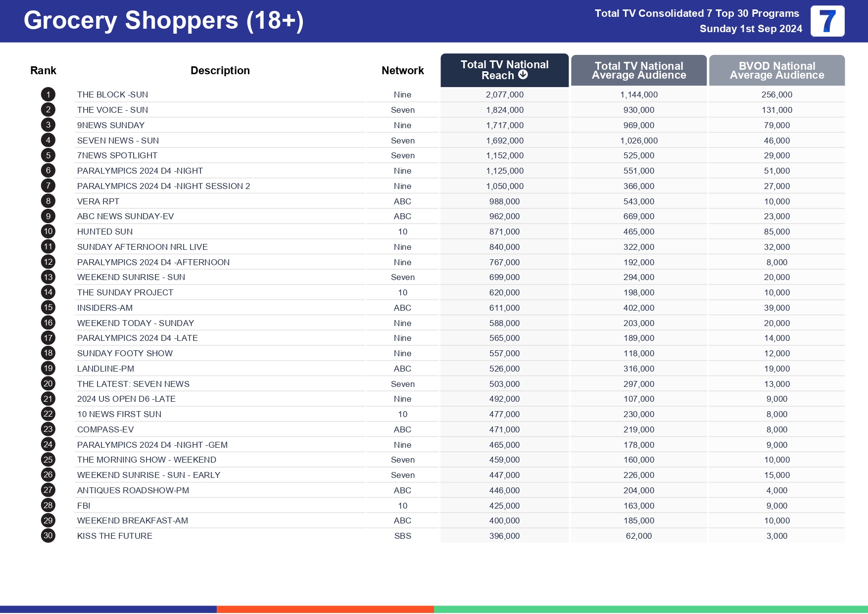Click the rank 22 circle badge

tap(48, 414)
